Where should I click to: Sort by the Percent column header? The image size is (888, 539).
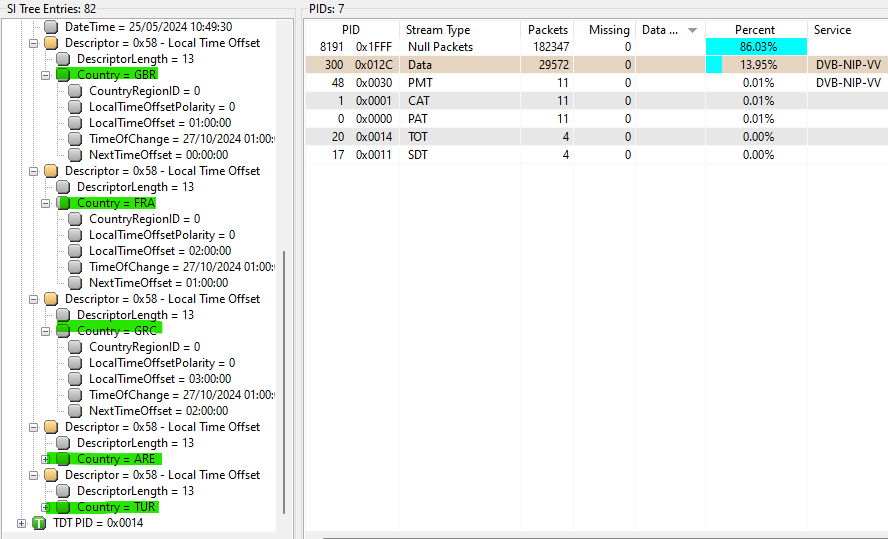tap(756, 30)
